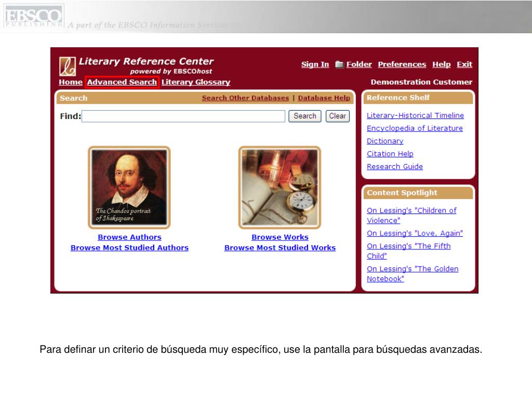
Task: Click the EBSCO Publishing logo
Action: [33, 16]
